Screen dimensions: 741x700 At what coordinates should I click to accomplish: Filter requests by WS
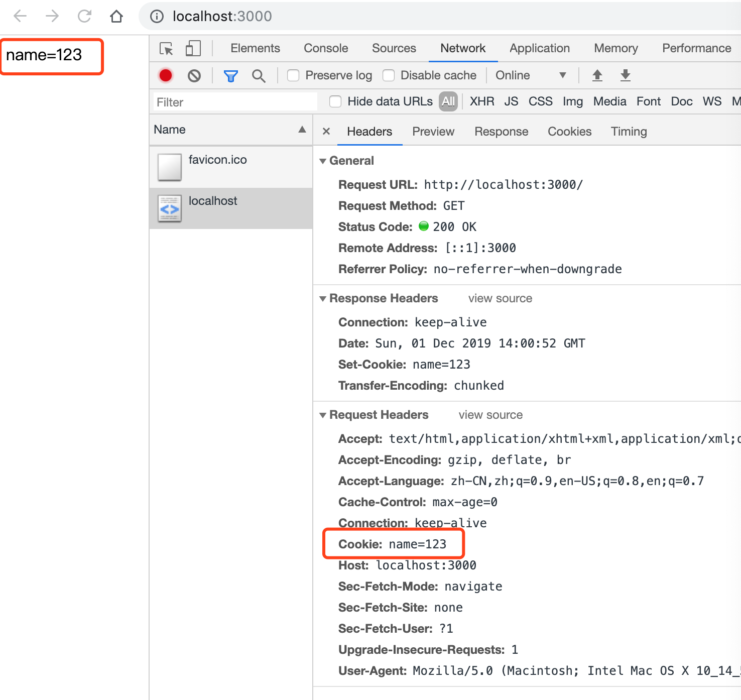(712, 101)
